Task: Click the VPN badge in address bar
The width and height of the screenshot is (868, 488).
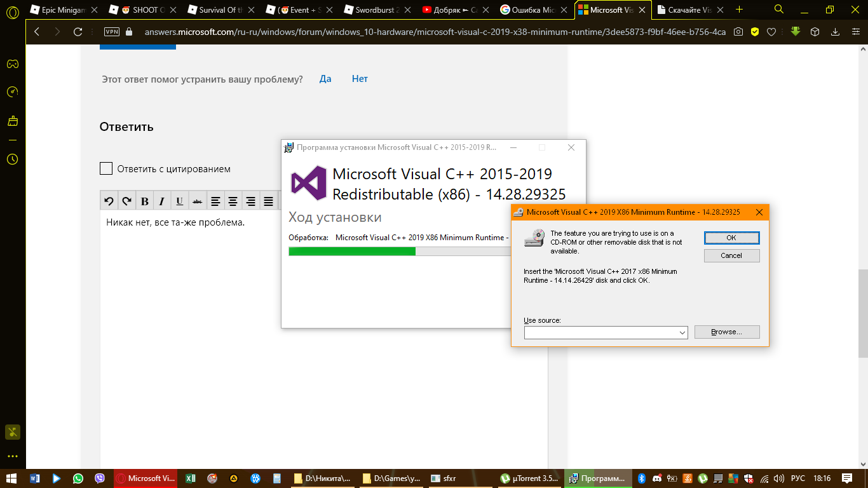Action: [112, 32]
